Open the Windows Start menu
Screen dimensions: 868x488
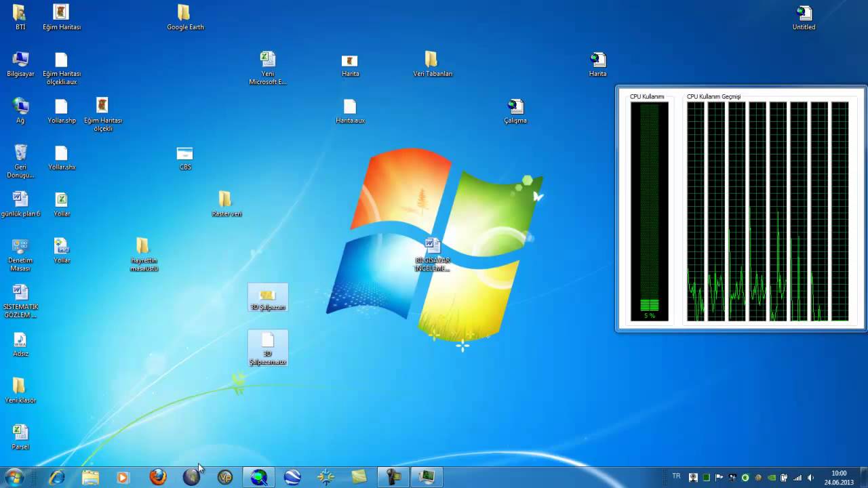coord(14,477)
